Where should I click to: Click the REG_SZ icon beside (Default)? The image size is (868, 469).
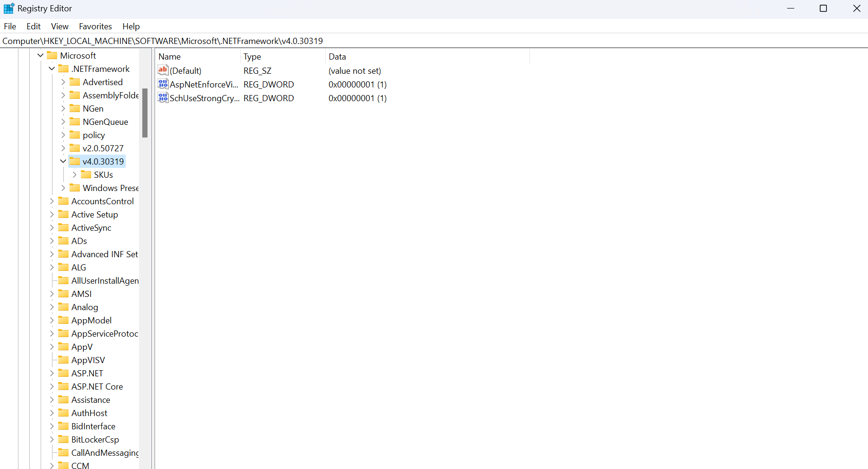[x=163, y=70]
